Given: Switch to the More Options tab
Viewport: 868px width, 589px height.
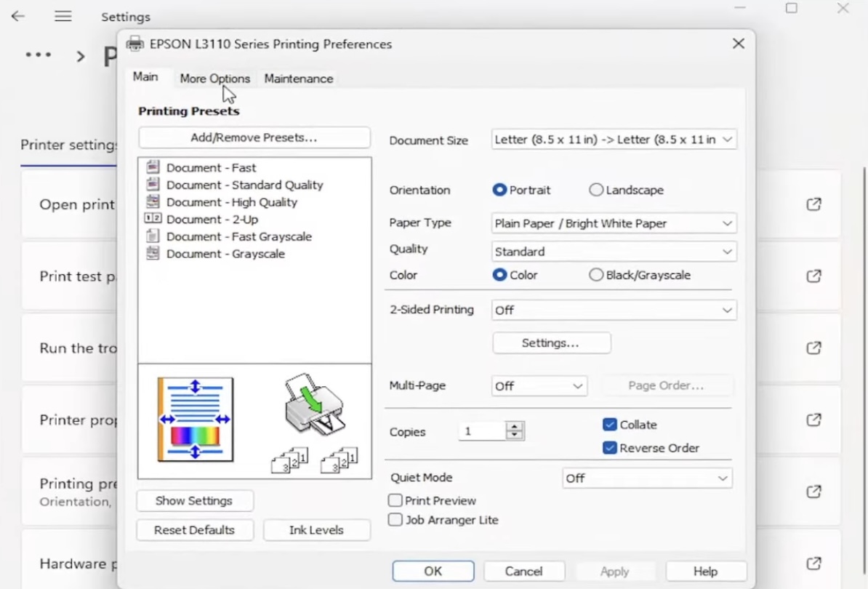Looking at the screenshot, I should click(x=214, y=79).
